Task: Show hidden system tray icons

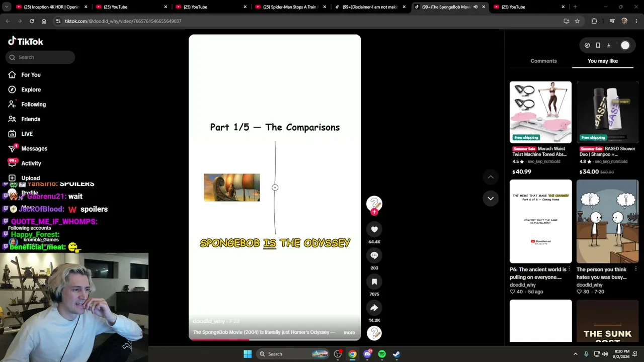Action: click(x=576, y=354)
